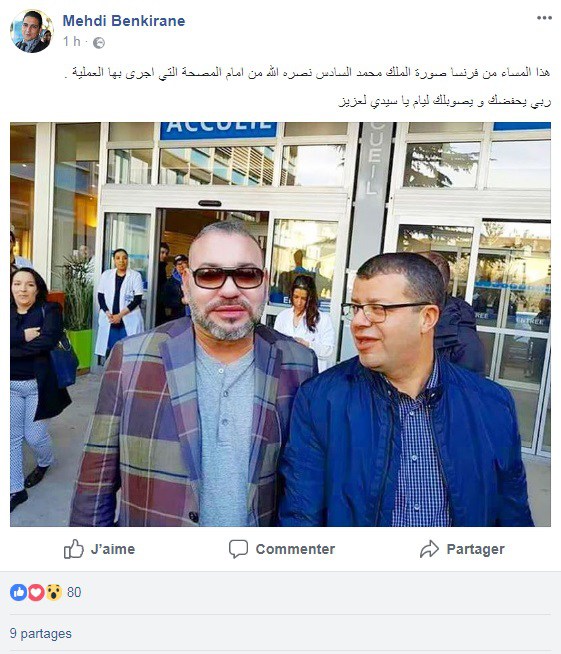Viewport: 561px width, 654px height.
Task: Click the public audience globe icon
Action: 99,43
